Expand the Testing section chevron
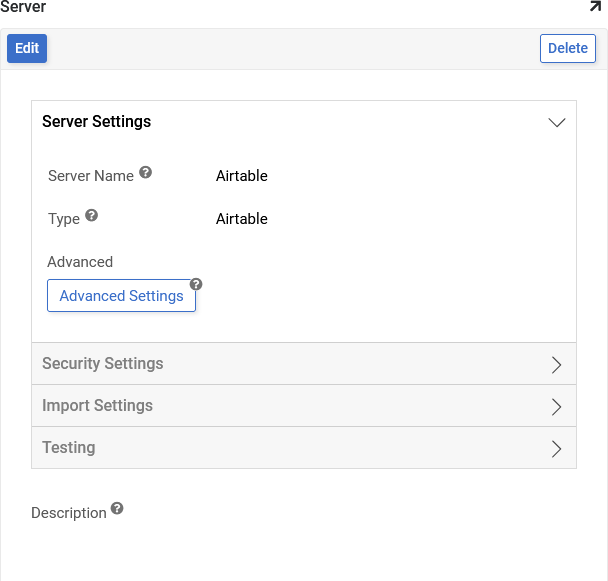This screenshot has height=581, width=608. coord(557,449)
